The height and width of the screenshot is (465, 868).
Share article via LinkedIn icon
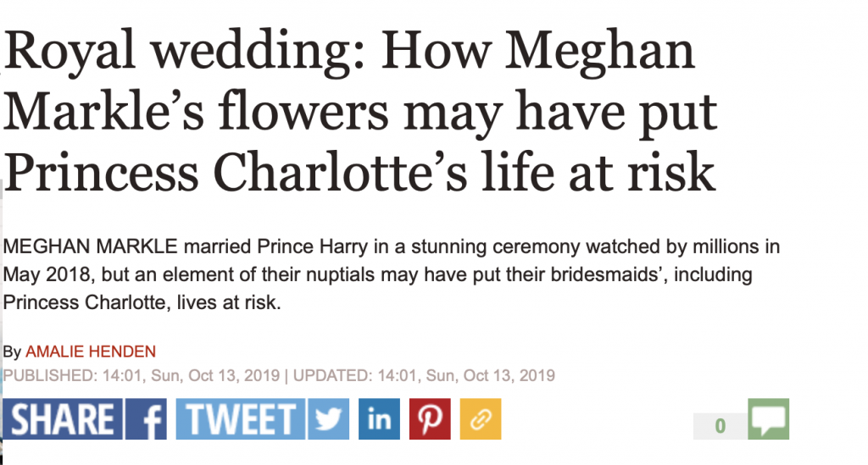(x=379, y=419)
